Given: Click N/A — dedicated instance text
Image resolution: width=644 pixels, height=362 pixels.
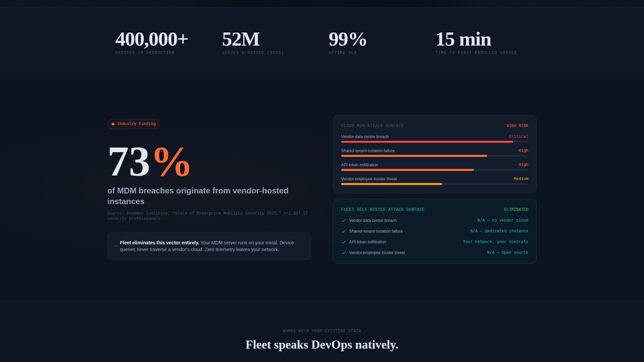Looking at the screenshot, I should coord(499,231).
